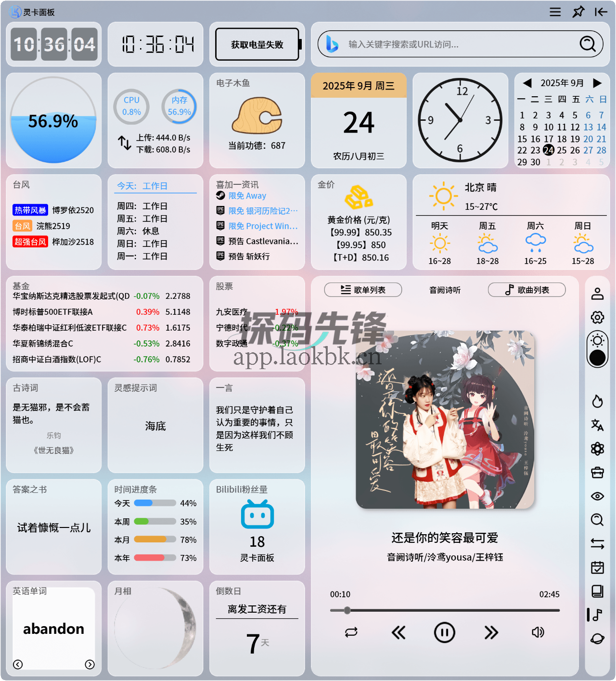
Task: Click the flame icon in the sidebar
Action: point(597,400)
